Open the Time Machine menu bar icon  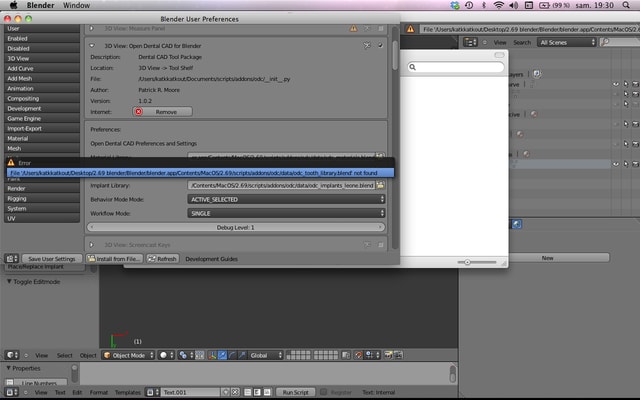[x=469, y=5]
